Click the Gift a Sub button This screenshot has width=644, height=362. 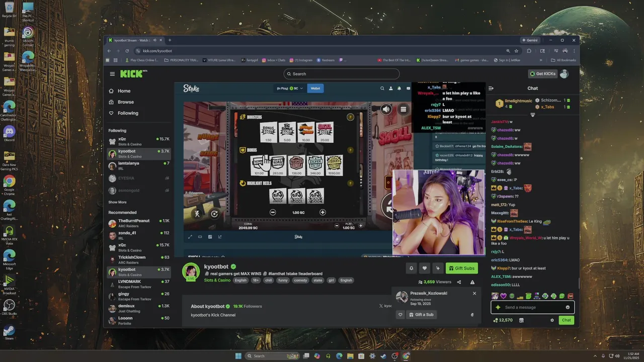421,315
